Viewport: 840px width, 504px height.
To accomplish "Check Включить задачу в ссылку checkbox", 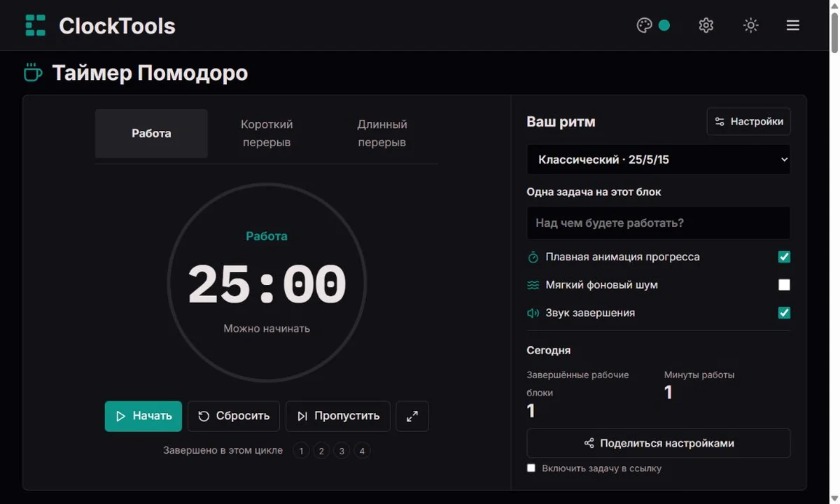I will [531, 468].
